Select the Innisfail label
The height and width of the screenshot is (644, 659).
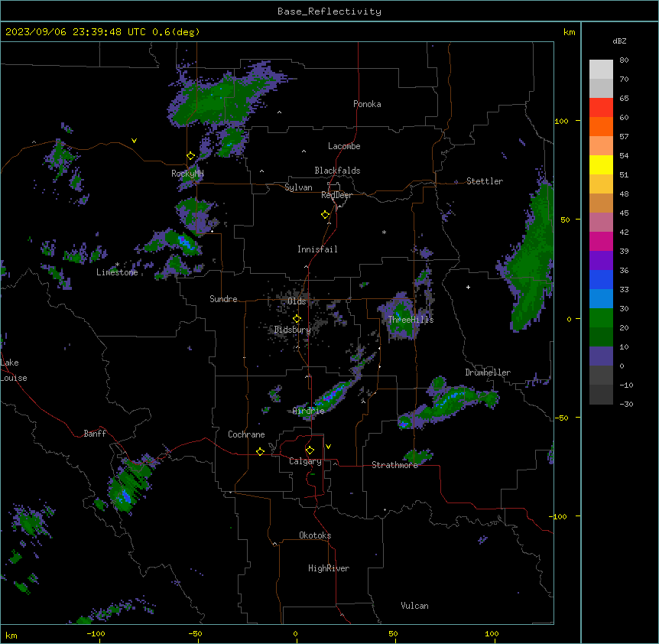[317, 249]
